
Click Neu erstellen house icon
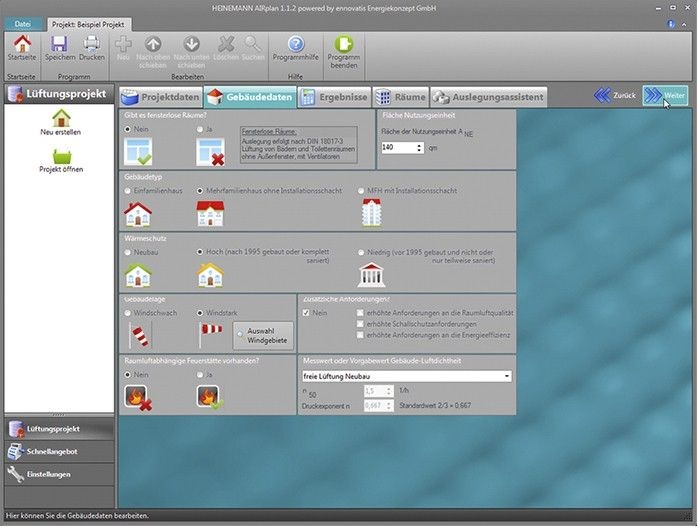[x=61, y=118]
